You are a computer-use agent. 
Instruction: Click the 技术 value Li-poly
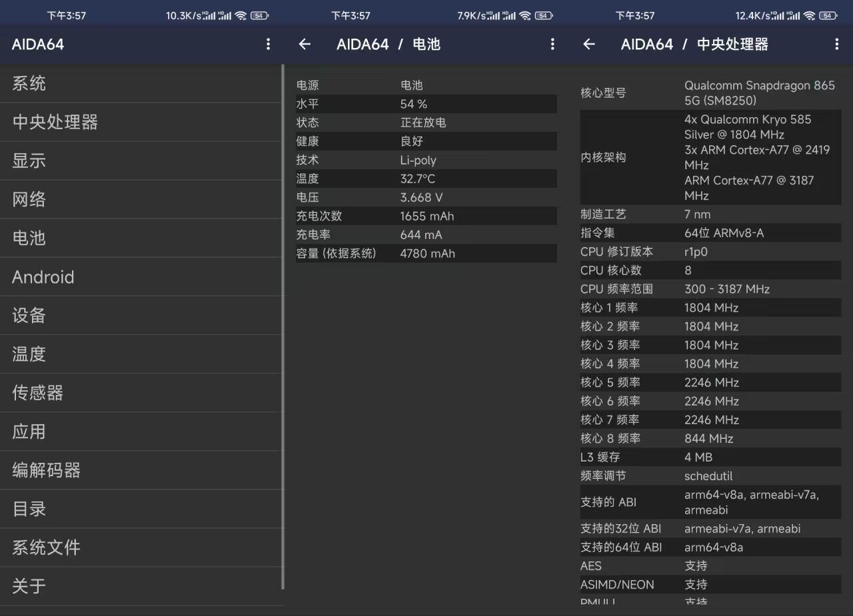click(419, 160)
